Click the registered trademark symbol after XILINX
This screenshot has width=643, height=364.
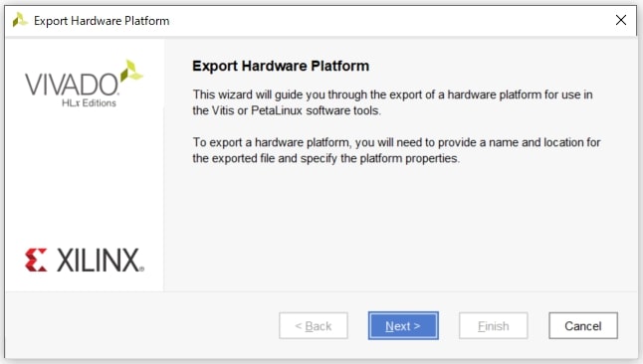pyautogui.click(x=142, y=269)
